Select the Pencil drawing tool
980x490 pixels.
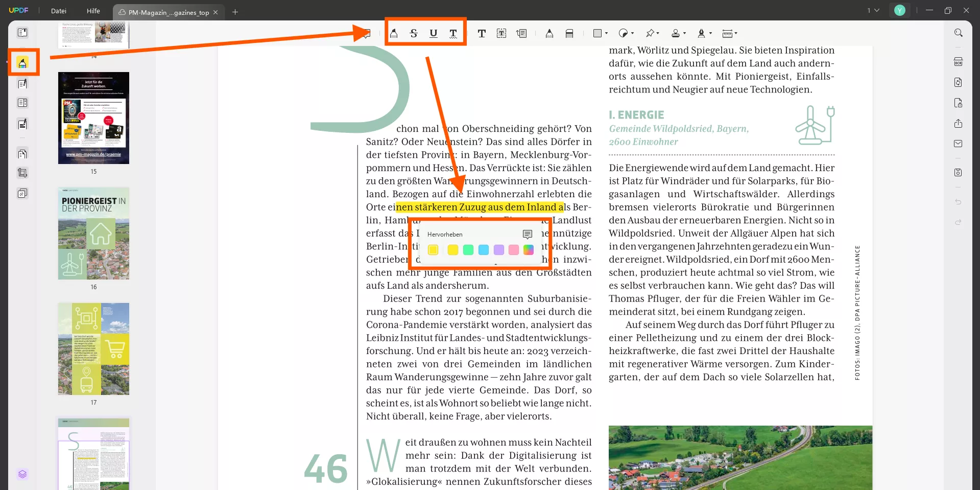pyautogui.click(x=549, y=34)
